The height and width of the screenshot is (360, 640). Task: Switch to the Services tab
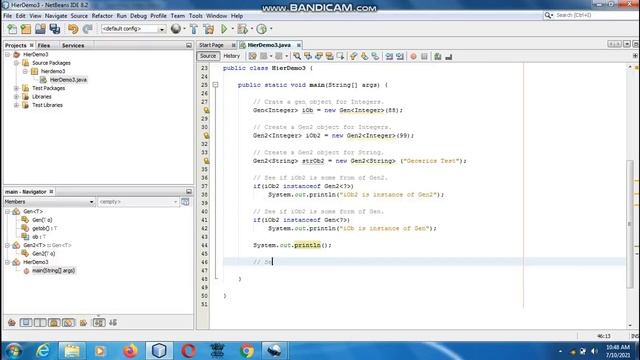[x=73, y=45]
